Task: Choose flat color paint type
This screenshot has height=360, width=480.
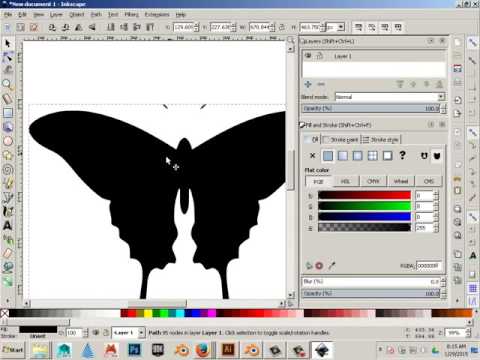Action: click(328, 156)
